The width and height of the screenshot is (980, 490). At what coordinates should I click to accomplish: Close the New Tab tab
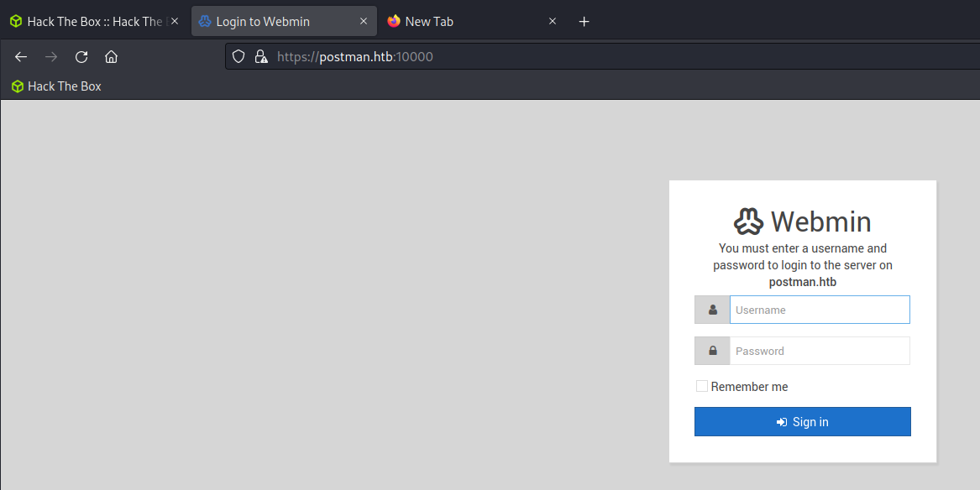[x=553, y=21]
